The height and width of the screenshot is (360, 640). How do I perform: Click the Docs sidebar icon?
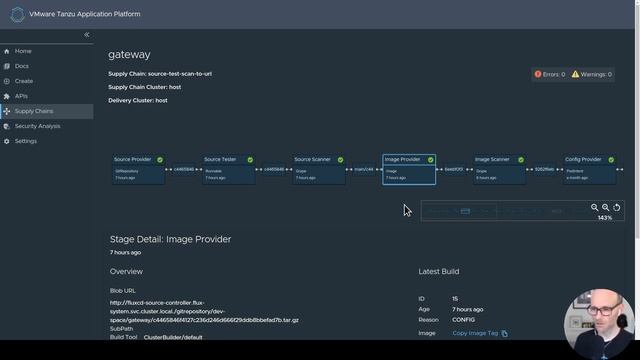pyautogui.click(x=7, y=66)
